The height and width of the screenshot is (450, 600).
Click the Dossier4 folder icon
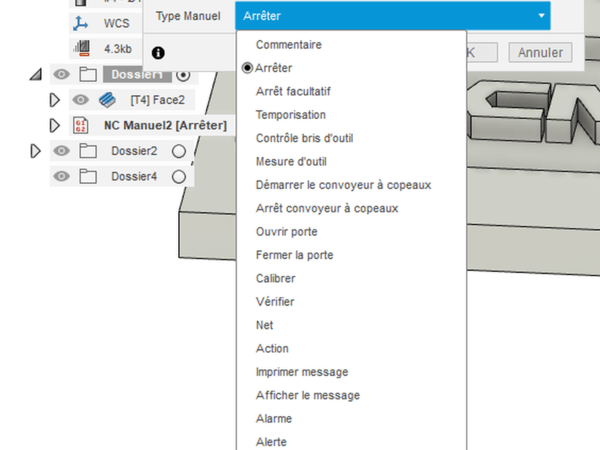(x=87, y=176)
